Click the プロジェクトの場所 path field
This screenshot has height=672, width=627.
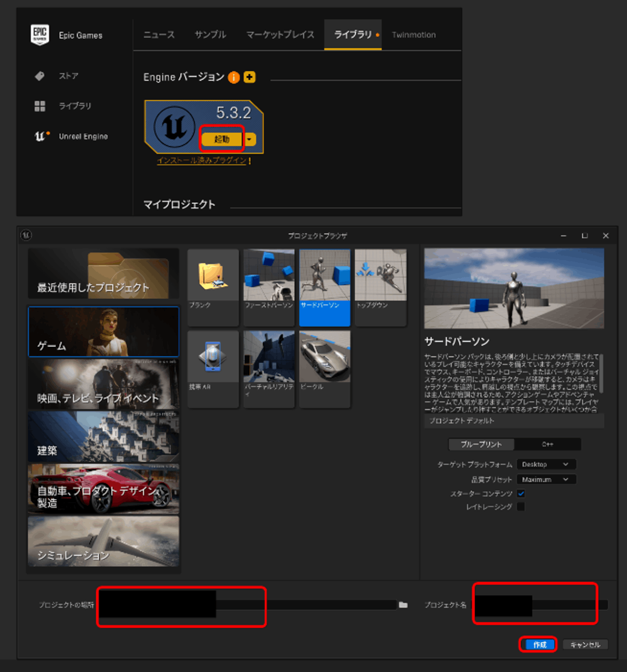247,605
